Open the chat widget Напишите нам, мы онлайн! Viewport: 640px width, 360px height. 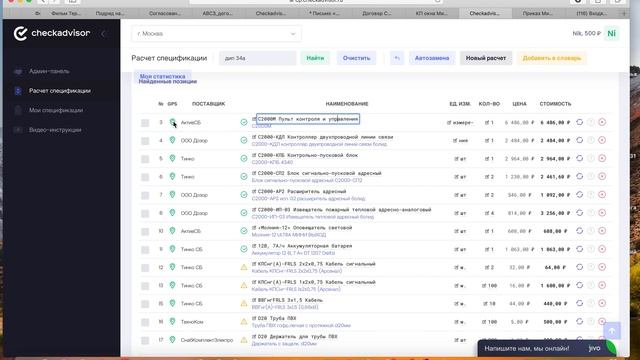[x=547, y=348]
